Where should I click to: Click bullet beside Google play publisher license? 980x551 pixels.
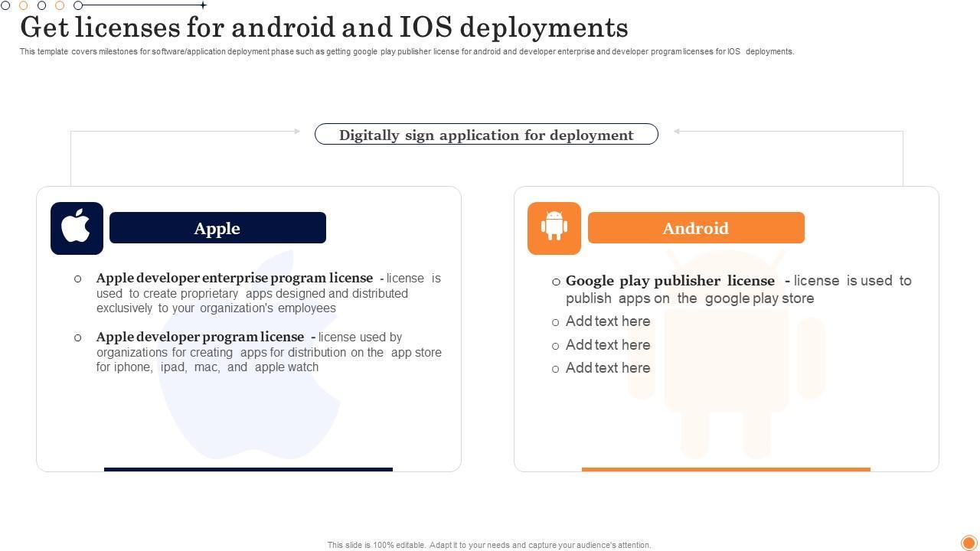click(x=556, y=282)
